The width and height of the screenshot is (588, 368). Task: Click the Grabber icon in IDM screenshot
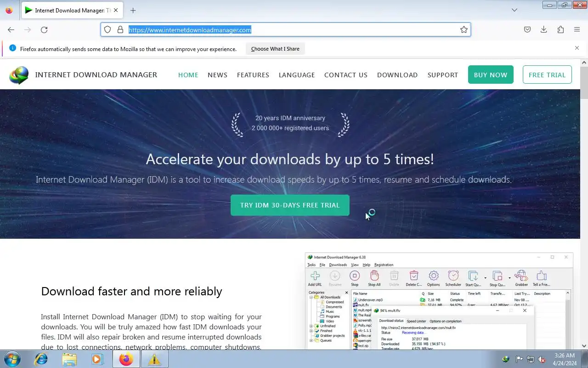(521, 279)
